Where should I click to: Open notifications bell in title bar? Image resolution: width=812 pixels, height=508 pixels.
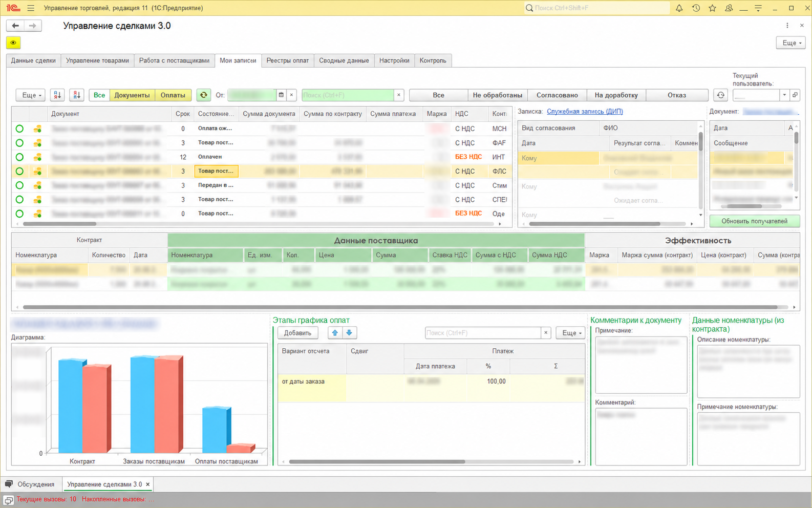pos(679,8)
